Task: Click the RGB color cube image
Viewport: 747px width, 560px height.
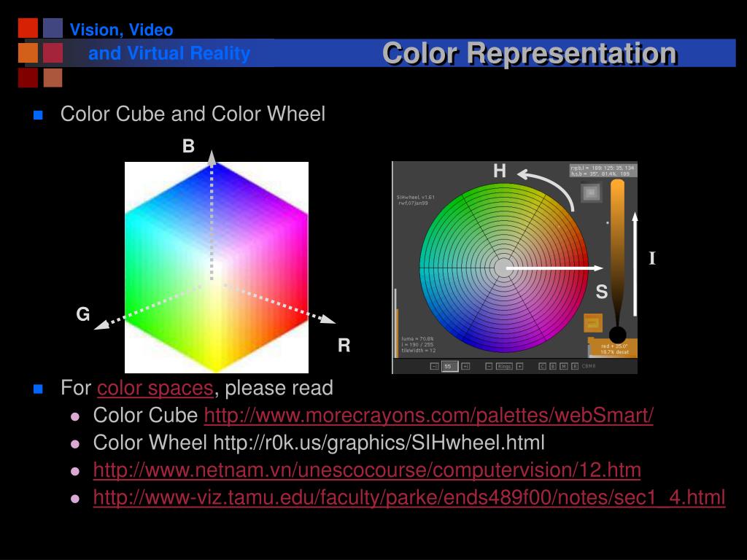Action: [216, 267]
